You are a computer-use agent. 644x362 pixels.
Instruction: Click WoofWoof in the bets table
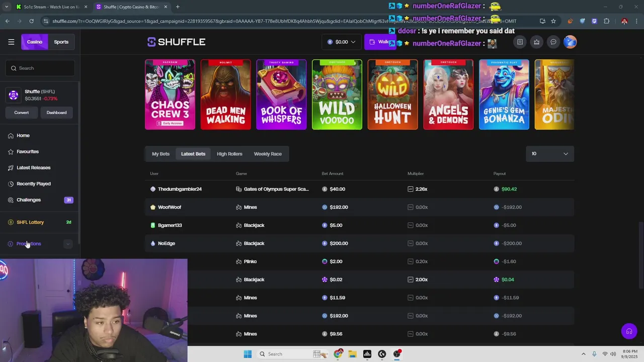[170, 207]
